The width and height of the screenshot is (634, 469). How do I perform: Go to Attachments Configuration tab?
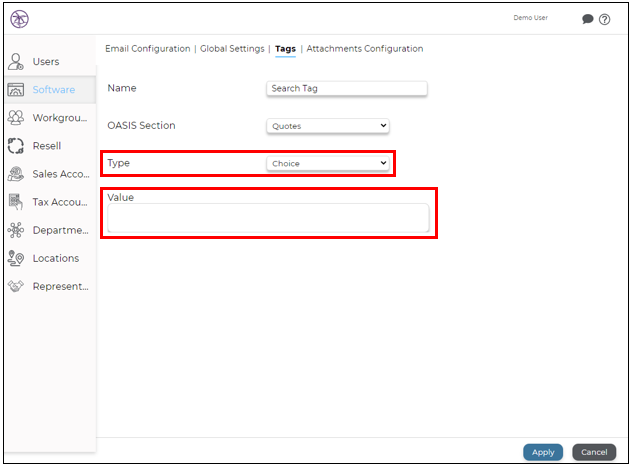click(365, 49)
